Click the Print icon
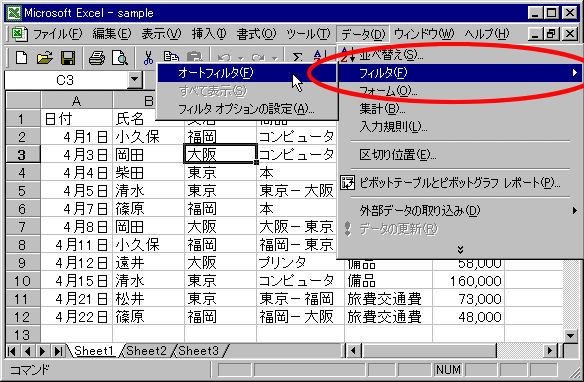584x382 pixels. tap(97, 58)
